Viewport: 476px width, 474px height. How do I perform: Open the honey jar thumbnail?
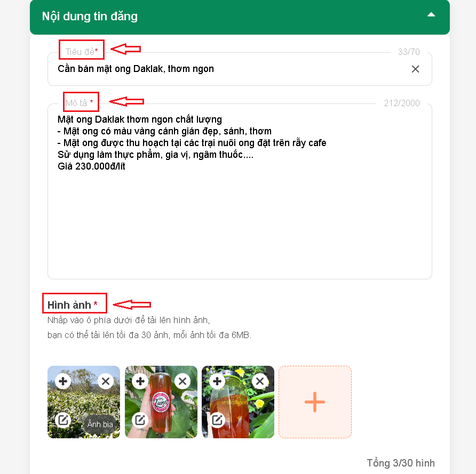(238, 402)
